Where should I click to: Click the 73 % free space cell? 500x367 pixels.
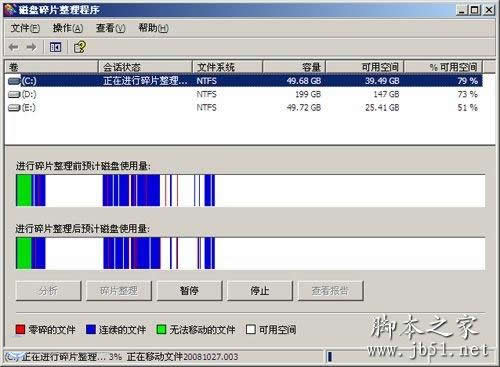(468, 94)
